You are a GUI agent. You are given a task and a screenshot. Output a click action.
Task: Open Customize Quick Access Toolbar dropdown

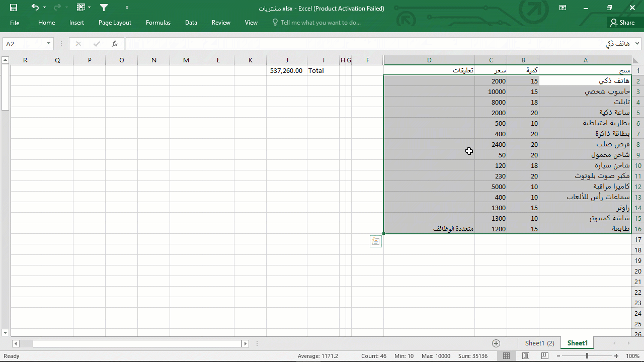click(127, 8)
